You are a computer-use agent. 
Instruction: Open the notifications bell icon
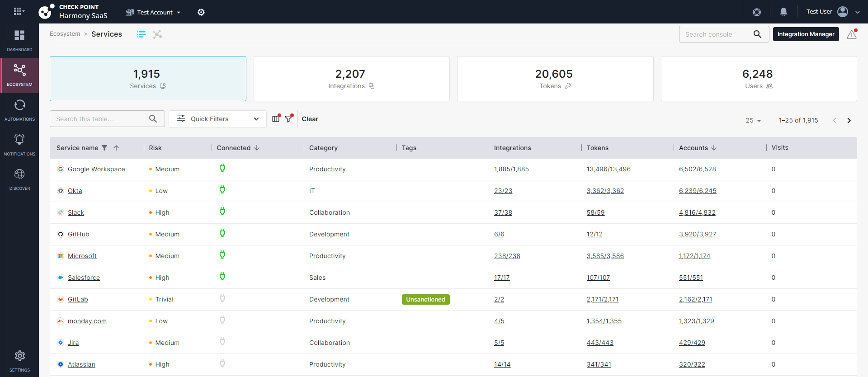tap(783, 12)
